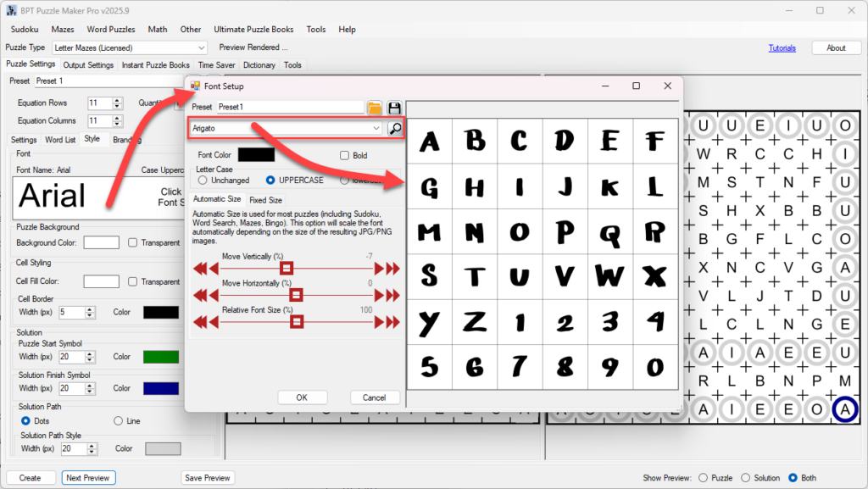Click double-left arrows for Relative Font Size
This screenshot has width=868, height=489.
pyautogui.click(x=200, y=322)
